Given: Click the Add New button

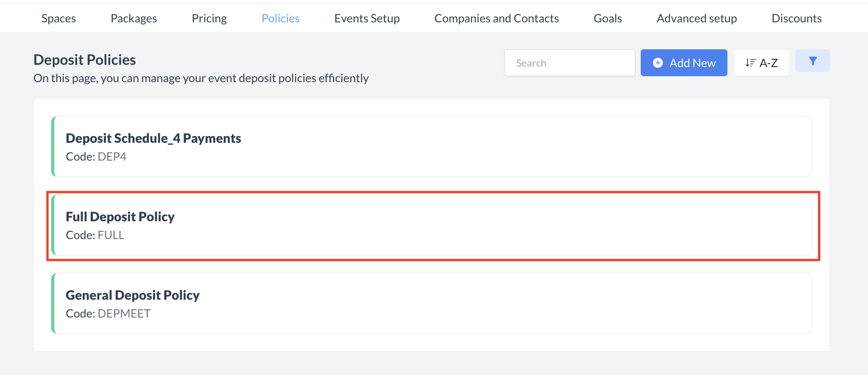Looking at the screenshot, I should [x=684, y=62].
